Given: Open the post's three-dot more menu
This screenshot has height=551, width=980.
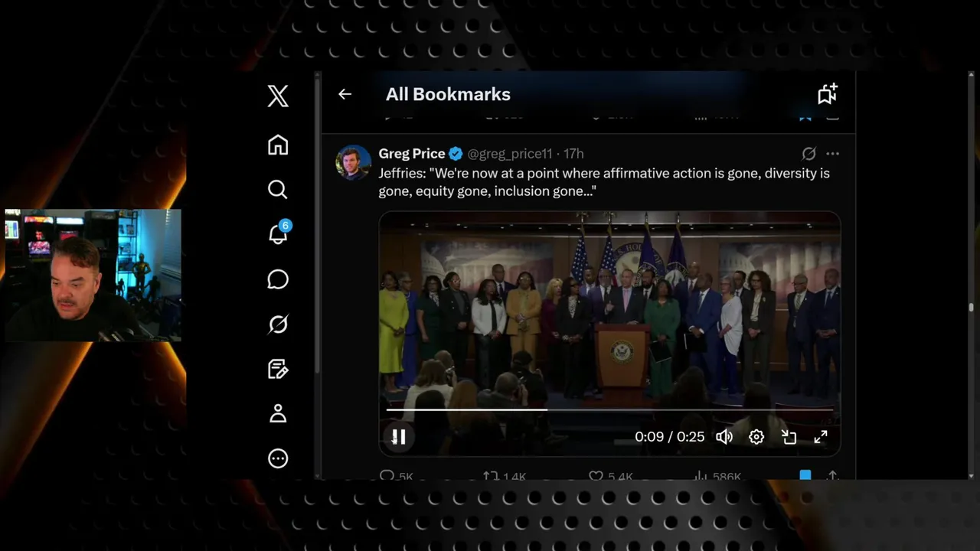Looking at the screenshot, I should tap(832, 154).
